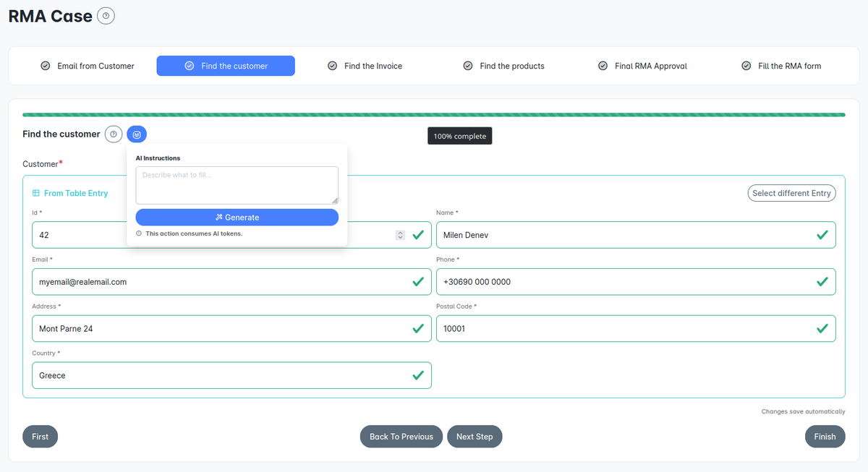Click the Finish button
868x472 pixels.
825,437
